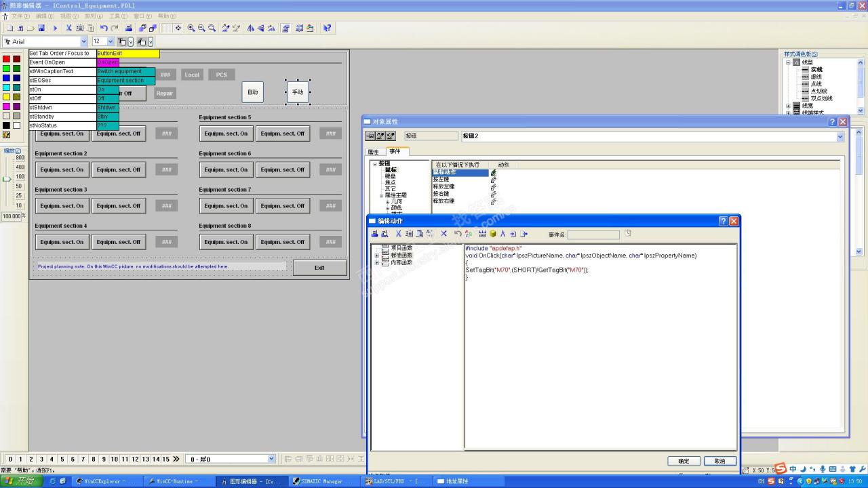The width and height of the screenshot is (868, 488).
Task: Expand the geometry node in properties tree
Action: [388, 201]
